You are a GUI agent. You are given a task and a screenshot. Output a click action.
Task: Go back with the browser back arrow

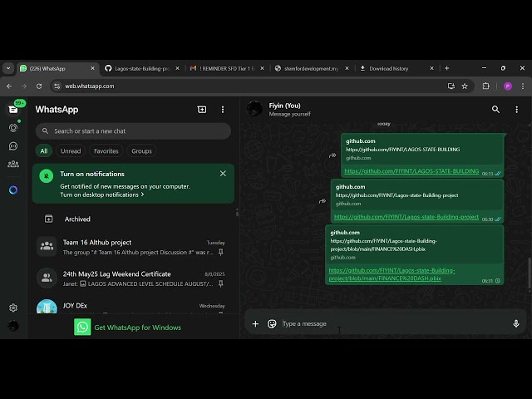coord(9,86)
